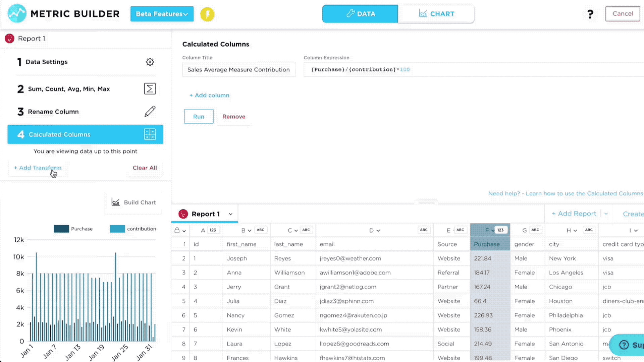Image resolution: width=644 pixels, height=362 pixels.
Task: Click the sigma icon for Sum, Count, Avg
Action: [x=150, y=89]
